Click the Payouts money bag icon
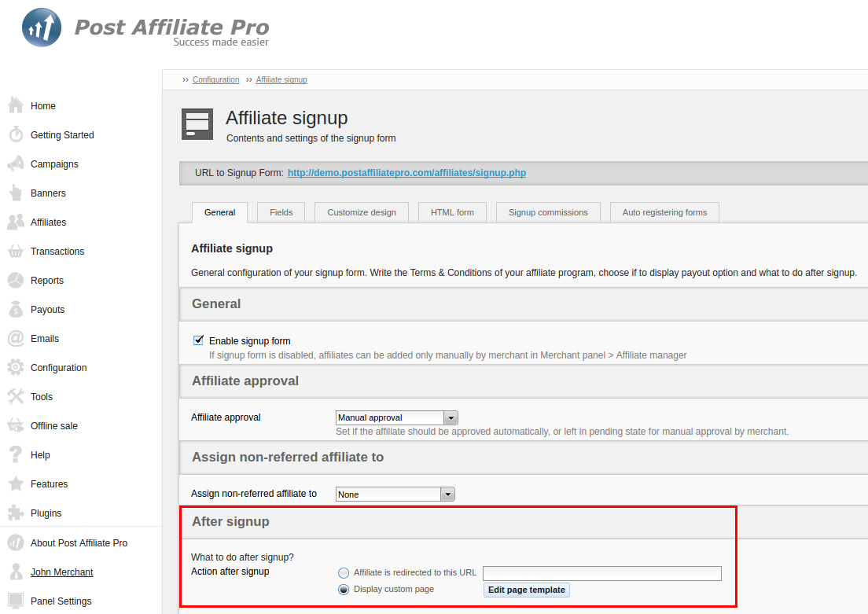 pyautogui.click(x=16, y=309)
